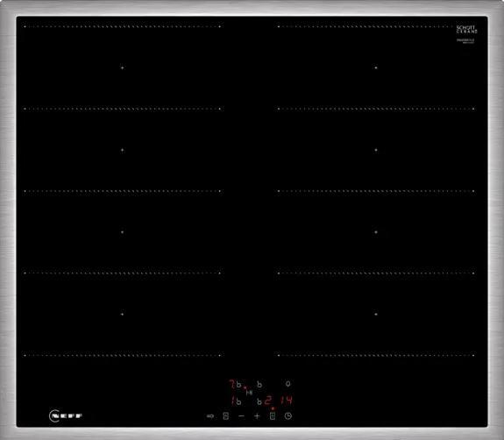Tap the red timer display reading 14

click(x=286, y=401)
